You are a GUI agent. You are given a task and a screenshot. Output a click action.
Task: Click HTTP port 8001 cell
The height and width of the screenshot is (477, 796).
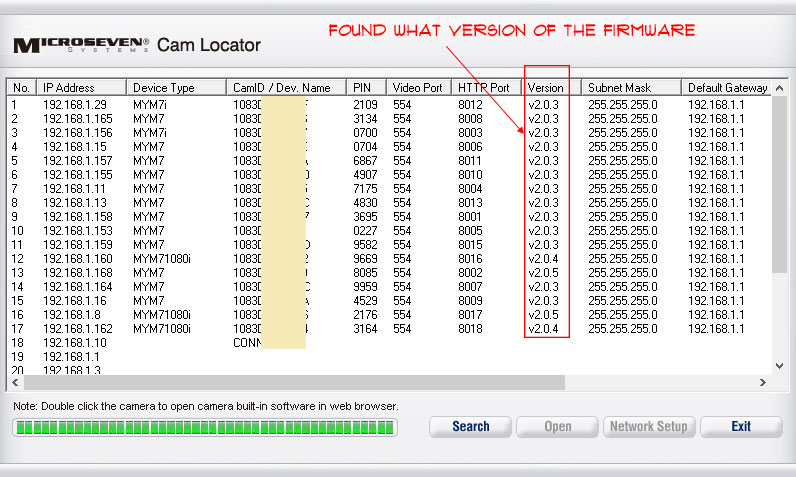point(471,217)
